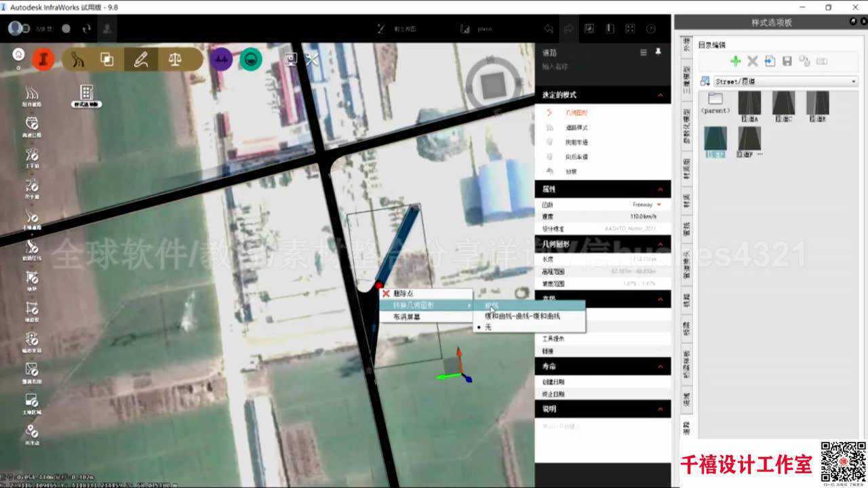Image resolution: width=868 pixels, height=488 pixels.
Task: Collapse the 寿命 section
Action: pyautogui.click(x=660, y=367)
